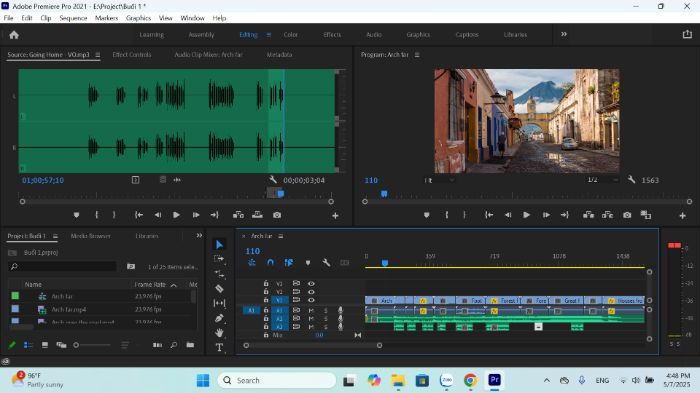Select the Type tool

tap(219, 347)
